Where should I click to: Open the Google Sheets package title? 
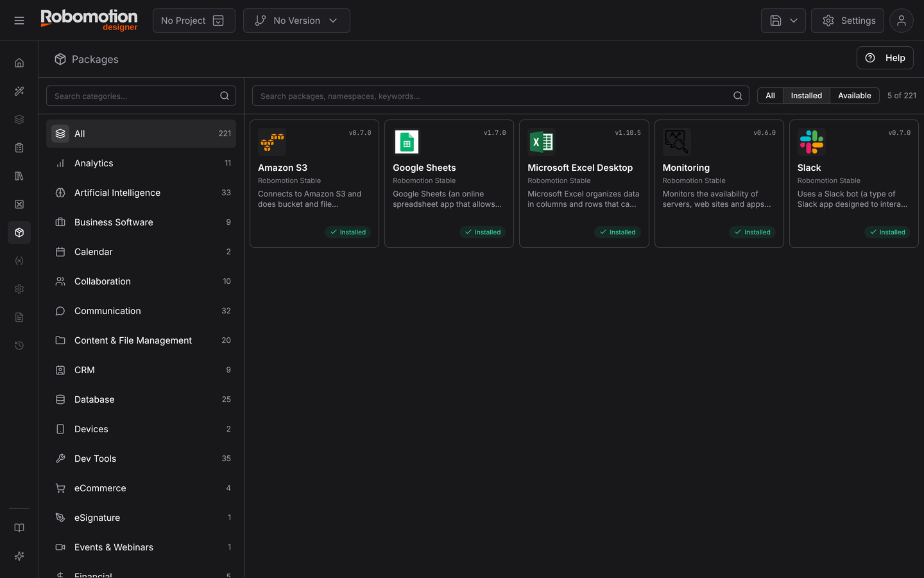424,168
